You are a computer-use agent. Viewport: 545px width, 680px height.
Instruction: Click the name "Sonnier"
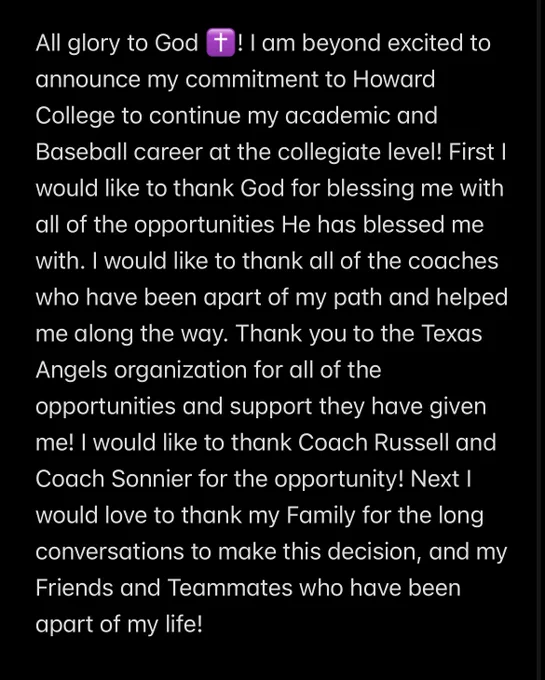151,479
